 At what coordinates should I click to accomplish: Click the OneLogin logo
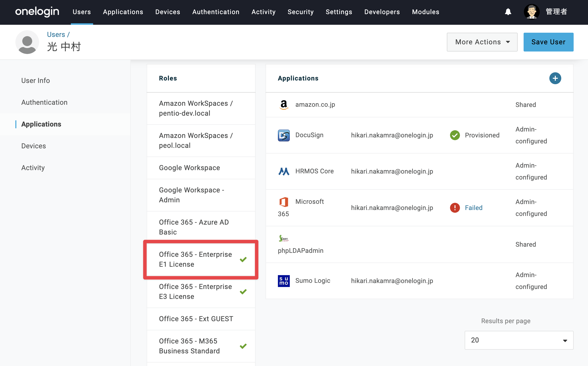coord(37,12)
